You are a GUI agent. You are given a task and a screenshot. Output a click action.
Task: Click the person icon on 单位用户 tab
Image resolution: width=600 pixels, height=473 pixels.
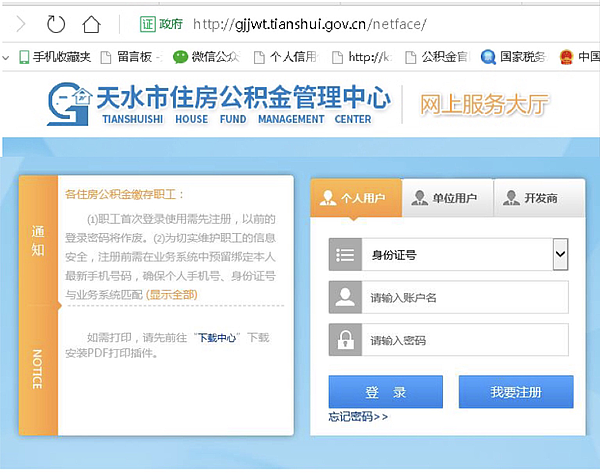point(419,197)
